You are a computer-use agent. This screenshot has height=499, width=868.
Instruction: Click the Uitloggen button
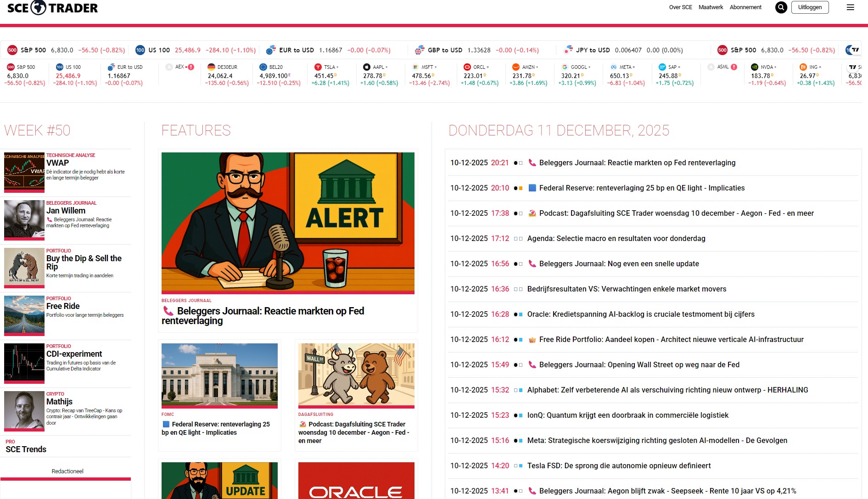point(810,7)
